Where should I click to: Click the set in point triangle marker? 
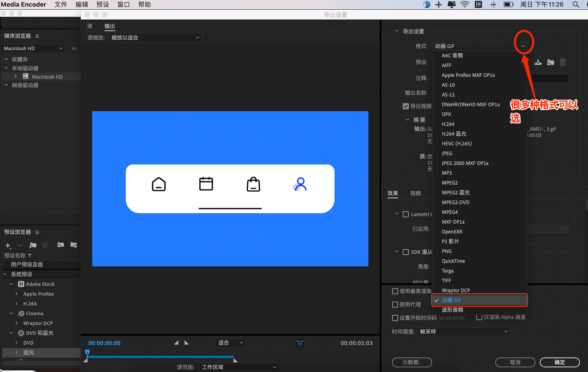pyautogui.click(x=176, y=343)
